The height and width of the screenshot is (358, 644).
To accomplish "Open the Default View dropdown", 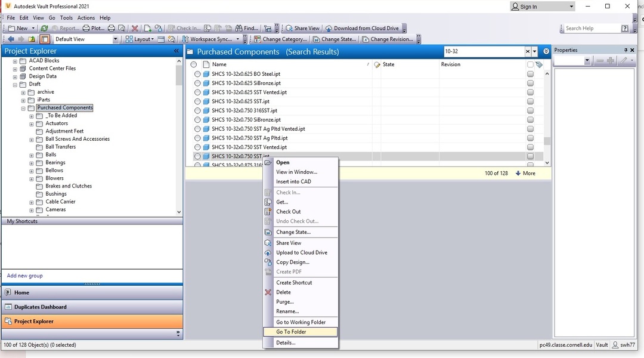I will coord(115,39).
